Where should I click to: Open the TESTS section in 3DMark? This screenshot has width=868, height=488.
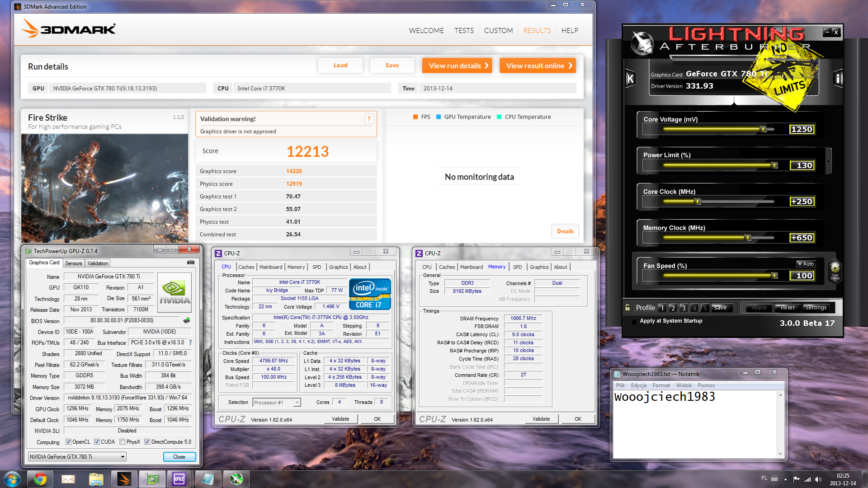(x=464, y=31)
